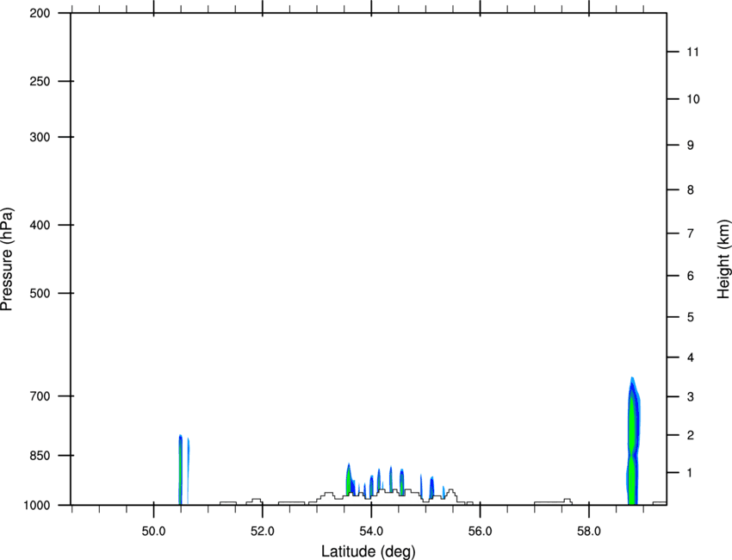This screenshot has height=560, width=732.
Task: Click the Latitude (deg) axis title
Action: [368, 551]
